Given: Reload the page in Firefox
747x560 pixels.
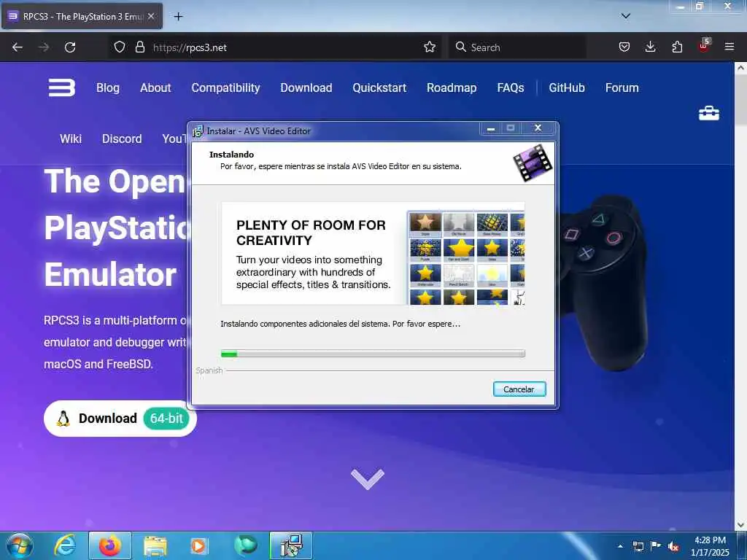Looking at the screenshot, I should (70, 47).
